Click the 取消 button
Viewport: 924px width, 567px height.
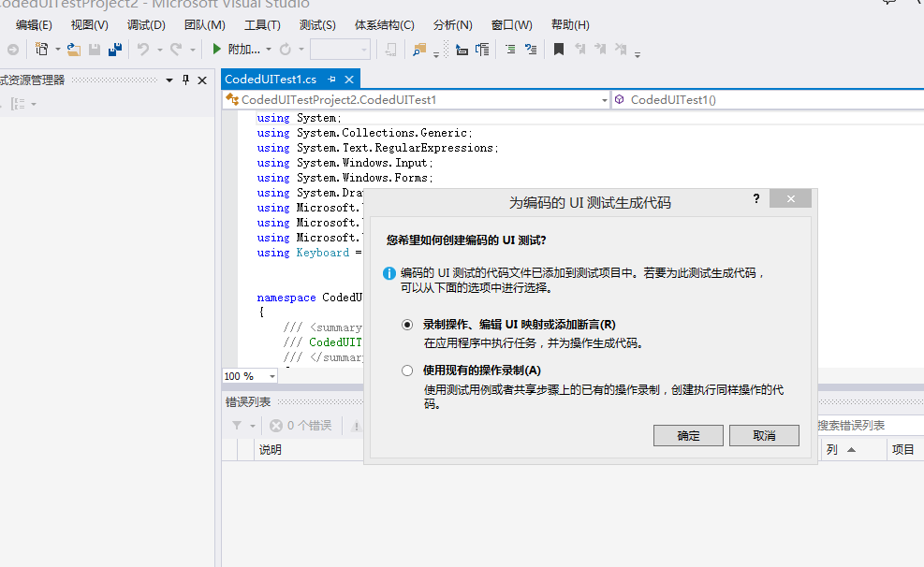click(x=764, y=436)
